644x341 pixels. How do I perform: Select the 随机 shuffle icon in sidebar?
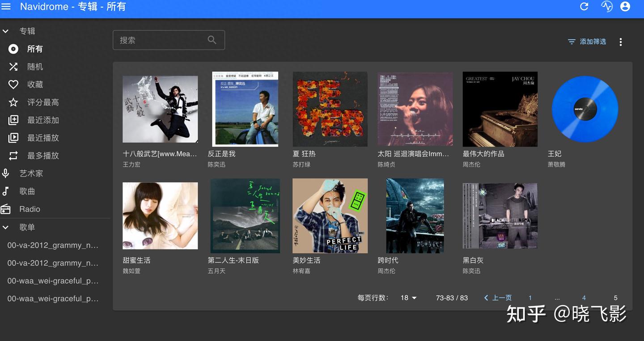pyautogui.click(x=13, y=66)
